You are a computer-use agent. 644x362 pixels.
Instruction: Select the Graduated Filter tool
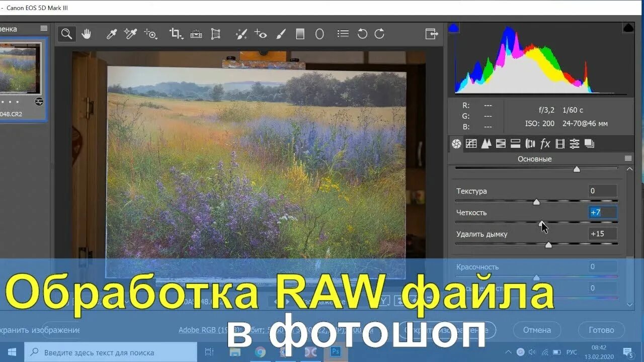pyautogui.click(x=300, y=34)
